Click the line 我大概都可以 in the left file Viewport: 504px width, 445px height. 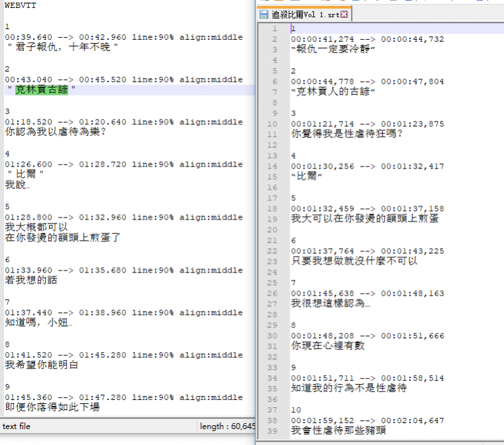pyautogui.click(x=36, y=227)
